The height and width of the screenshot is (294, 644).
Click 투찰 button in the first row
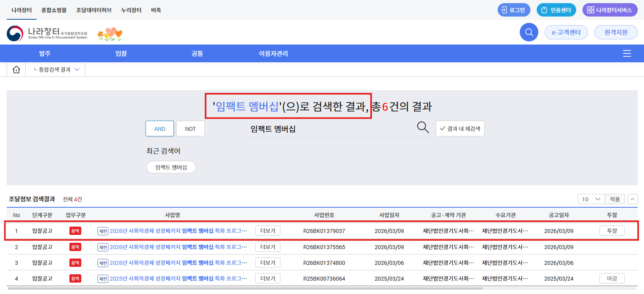(x=612, y=231)
